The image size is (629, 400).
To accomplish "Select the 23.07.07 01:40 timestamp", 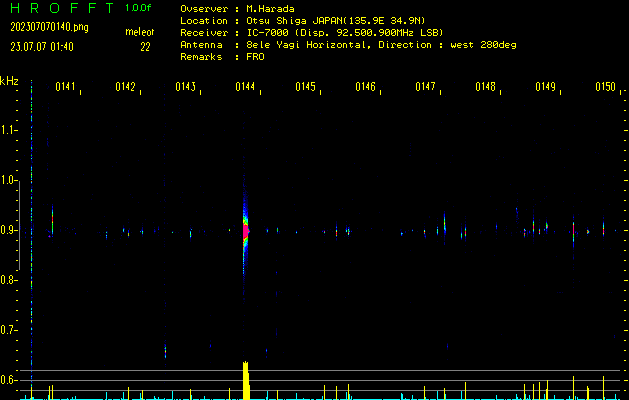I will coord(41,46).
